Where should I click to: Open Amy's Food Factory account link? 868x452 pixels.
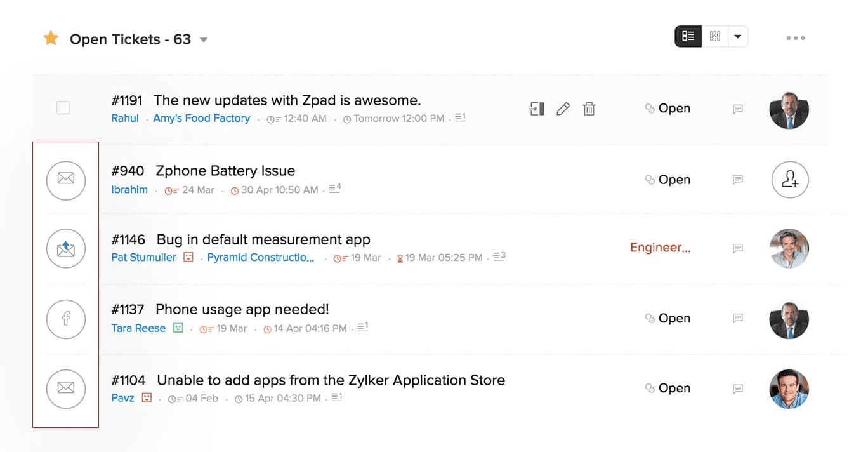(x=201, y=119)
